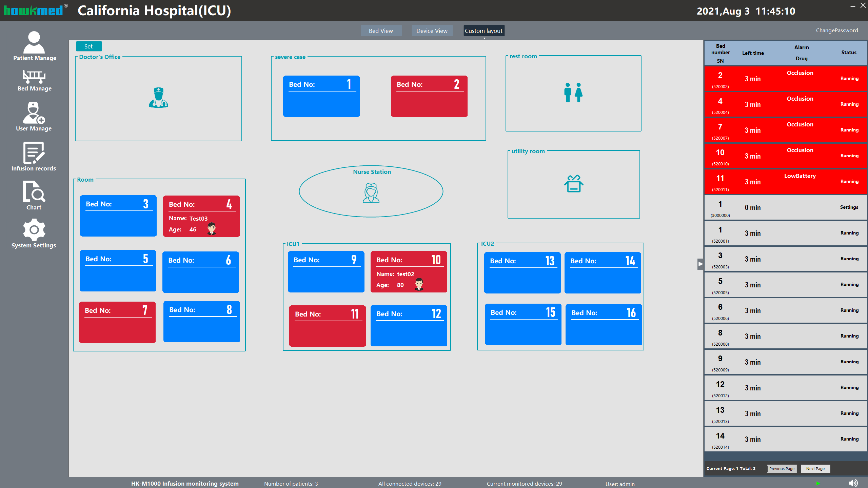
Task: Click the doctor icon in Doctor's Office
Action: [158, 98]
